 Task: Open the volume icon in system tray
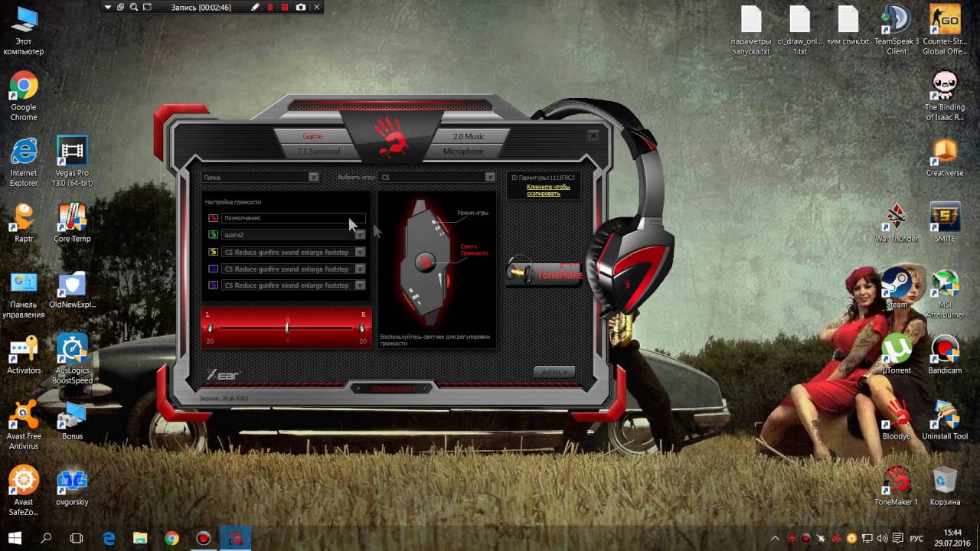pos(882,538)
